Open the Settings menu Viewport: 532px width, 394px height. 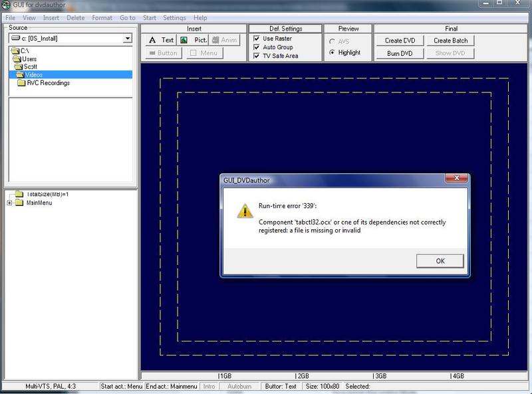click(174, 18)
